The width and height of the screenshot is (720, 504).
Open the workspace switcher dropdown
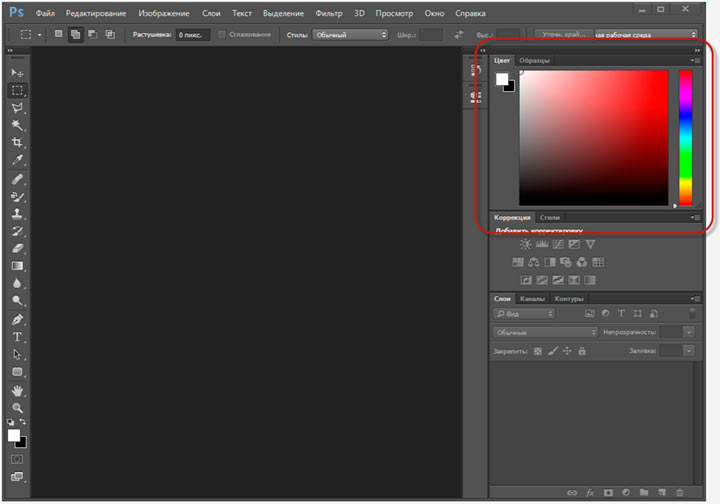tap(646, 34)
